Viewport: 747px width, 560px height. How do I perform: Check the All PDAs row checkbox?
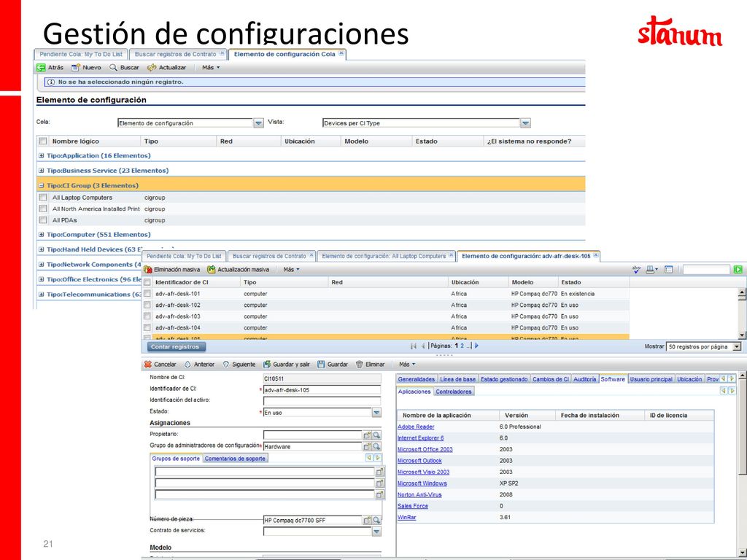click(x=43, y=220)
